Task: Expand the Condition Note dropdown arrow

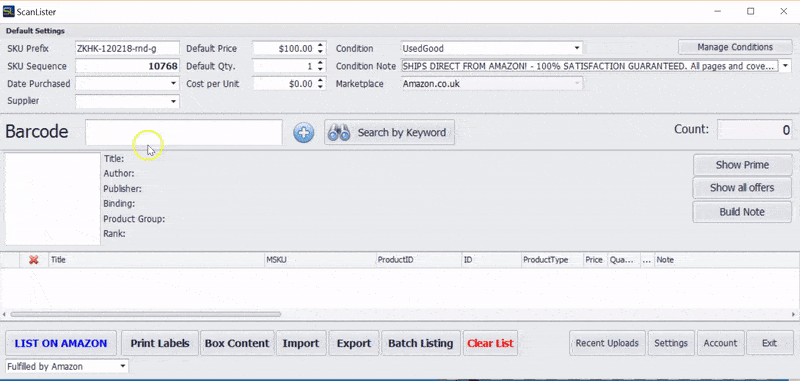Action: click(x=785, y=66)
